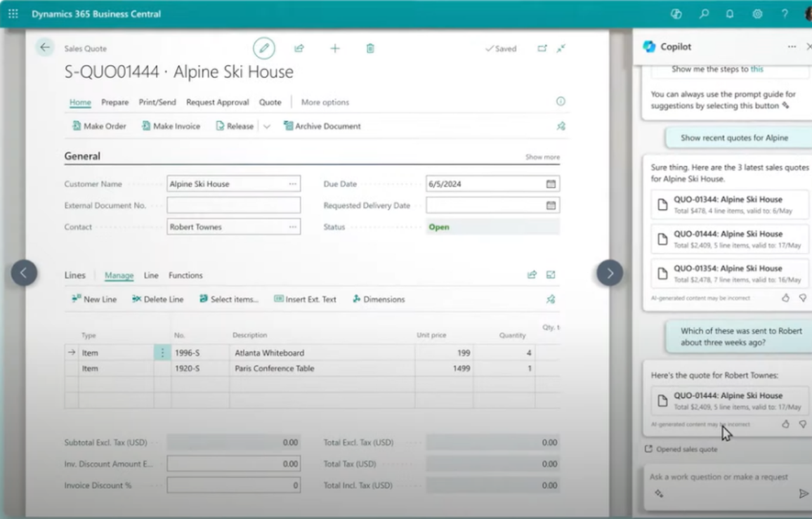The height and width of the screenshot is (519, 812).
Task: Open the quote in a new window
Action: pos(542,48)
